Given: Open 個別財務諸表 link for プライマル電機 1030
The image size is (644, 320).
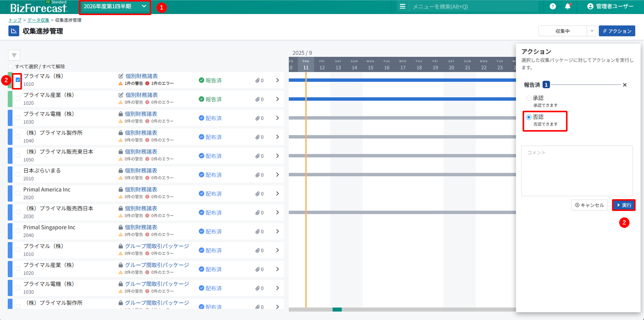Looking at the screenshot, I should pyautogui.click(x=141, y=114).
